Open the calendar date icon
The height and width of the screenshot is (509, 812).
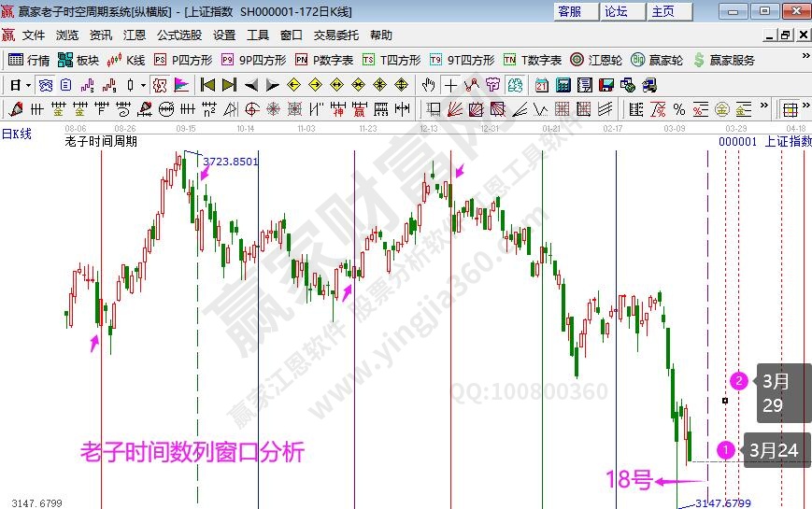pyautogui.click(x=542, y=85)
